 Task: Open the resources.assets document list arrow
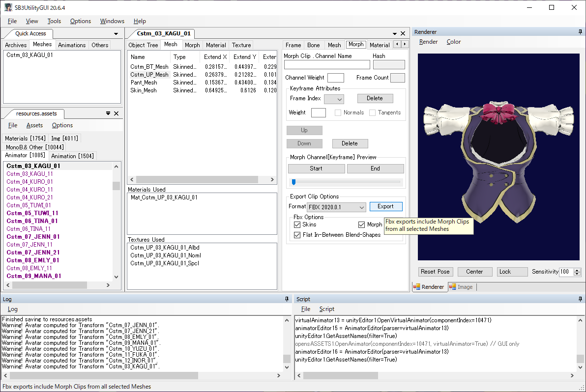[108, 113]
